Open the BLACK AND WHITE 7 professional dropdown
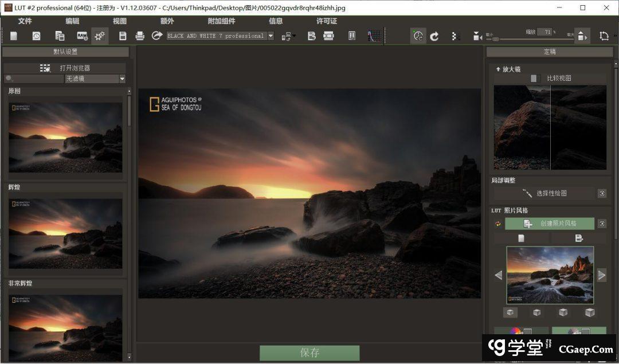Viewport: 619px width, 364px height. pyautogui.click(x=271, y=36)
